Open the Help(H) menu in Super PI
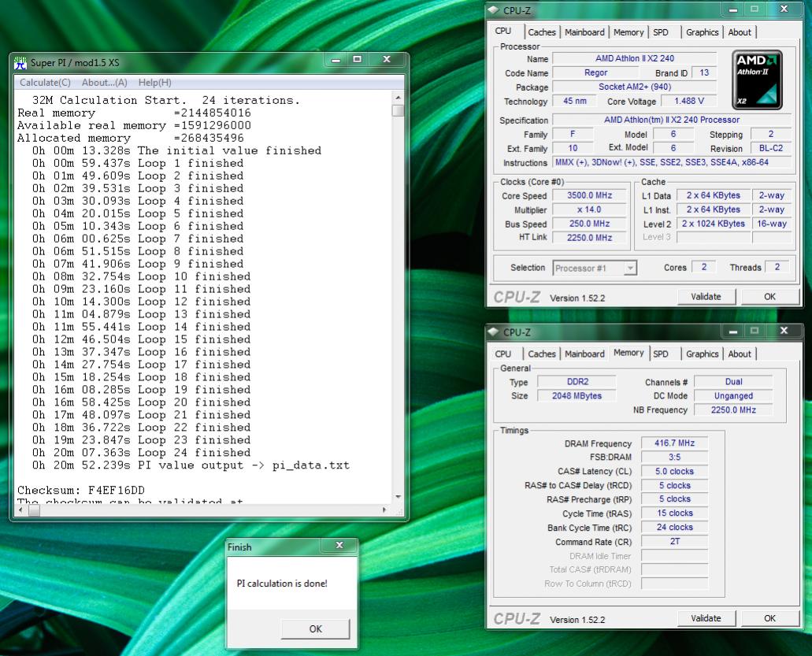Image resolution: width=812 pixels, height=656 pixels. [x=155, y=83]
